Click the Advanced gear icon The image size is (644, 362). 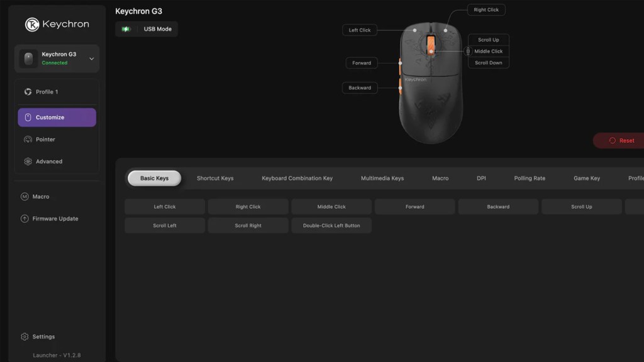click(x=28, y=162)
